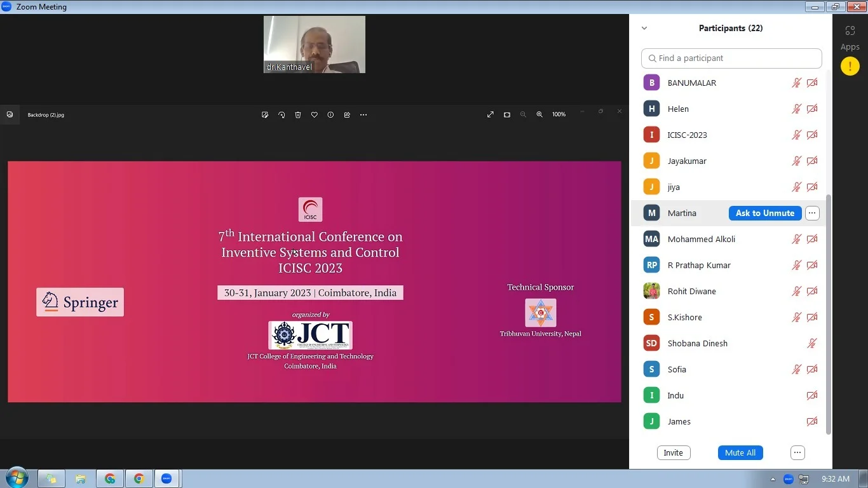Image resolution: width=868 pixels, height=488 pixels.
Task: Select the participant name Shobana Dinesh
Action: click(x=698, y=343)
